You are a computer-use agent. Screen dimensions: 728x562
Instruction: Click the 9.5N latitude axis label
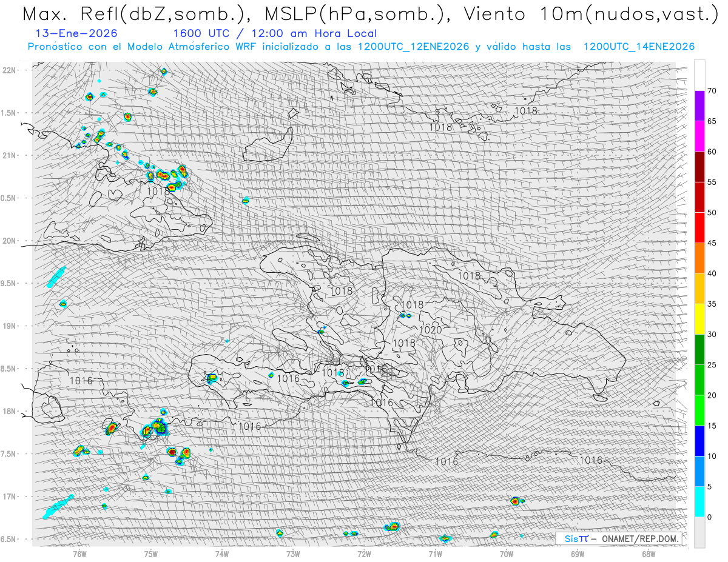pyautogui.click(x=9, y=283)
